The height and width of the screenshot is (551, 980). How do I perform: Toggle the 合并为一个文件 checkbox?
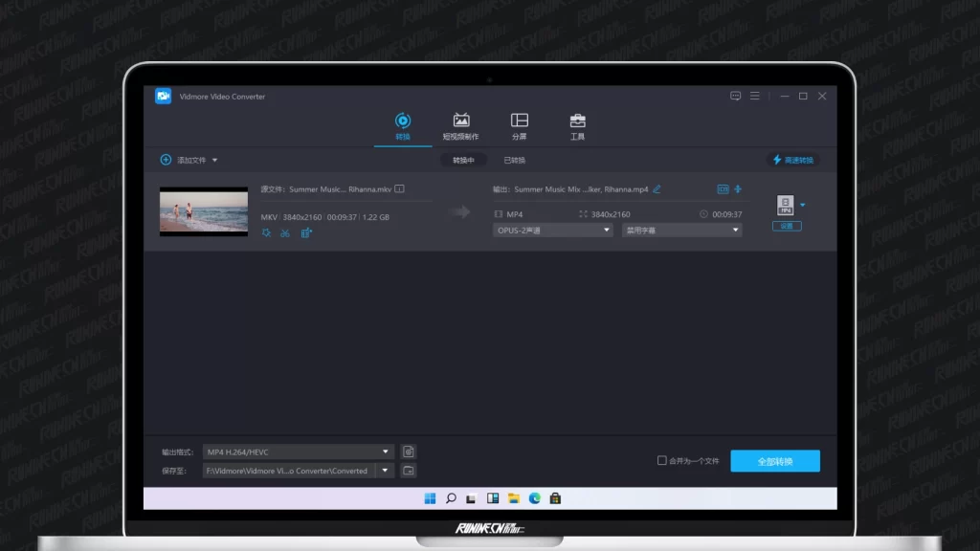coord(661,461)
